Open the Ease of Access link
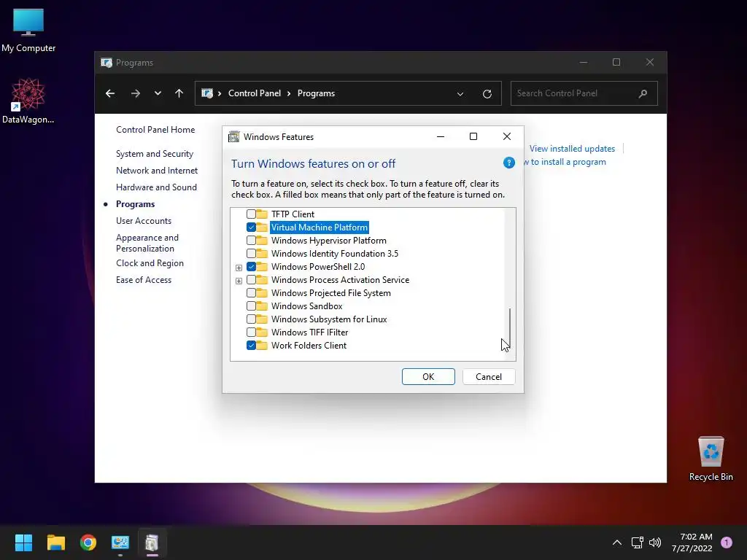Screen dimensions: 747x560 coord(144,280)
